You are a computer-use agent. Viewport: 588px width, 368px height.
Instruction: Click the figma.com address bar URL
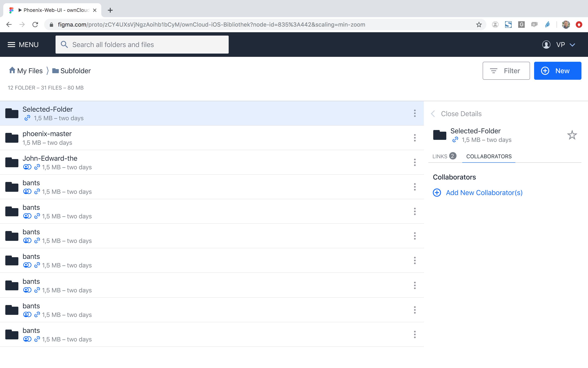211,25
